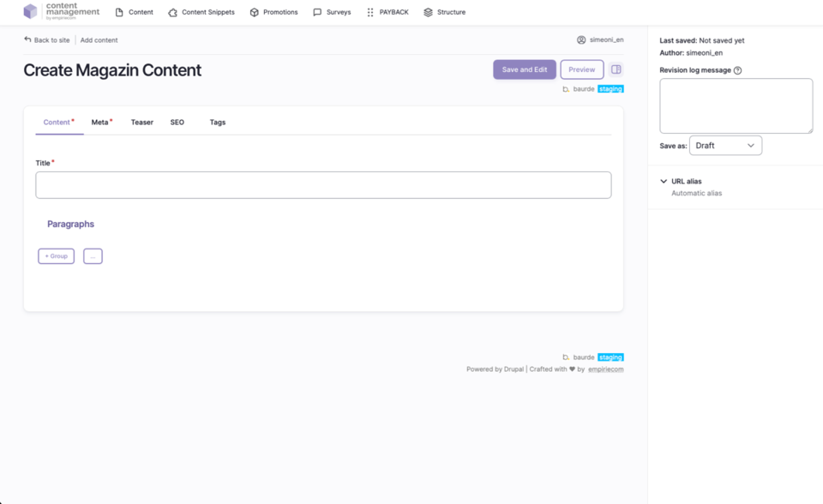Screen dimensions: 823x504
Task: Click the user account icon beside simeoni_en
Action: click(x=582, y=39)
